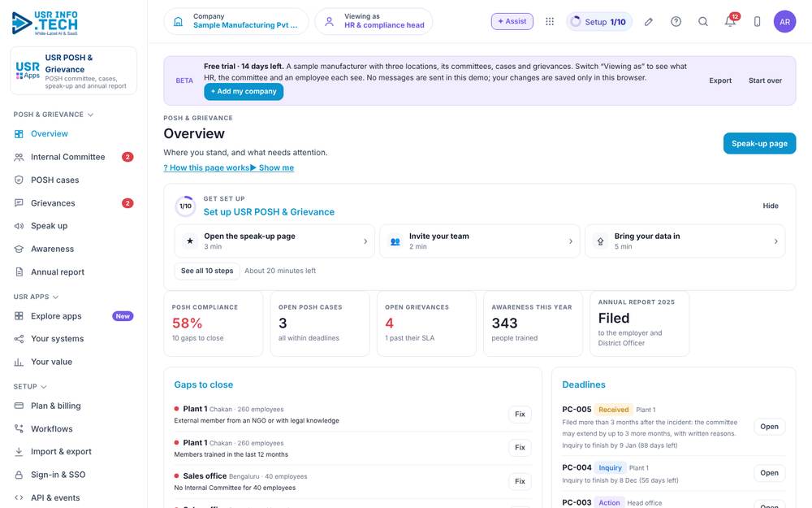Click the Your systems share icon
812x508 pixels.
(x=19, y=339)
